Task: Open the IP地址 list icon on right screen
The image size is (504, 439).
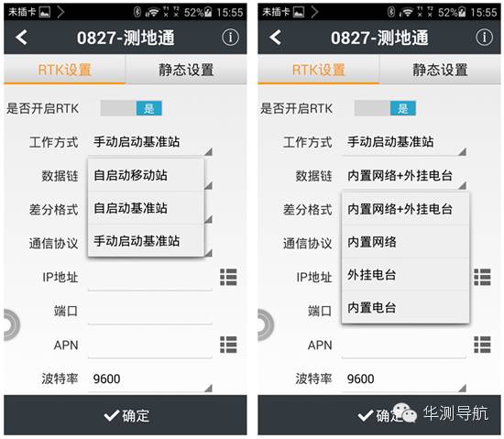Action: point(482,277)
